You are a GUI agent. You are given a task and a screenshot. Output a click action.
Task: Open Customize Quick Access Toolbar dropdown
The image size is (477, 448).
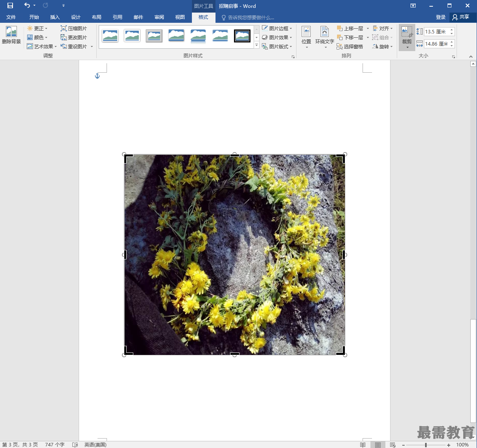(x=63, y=6)
